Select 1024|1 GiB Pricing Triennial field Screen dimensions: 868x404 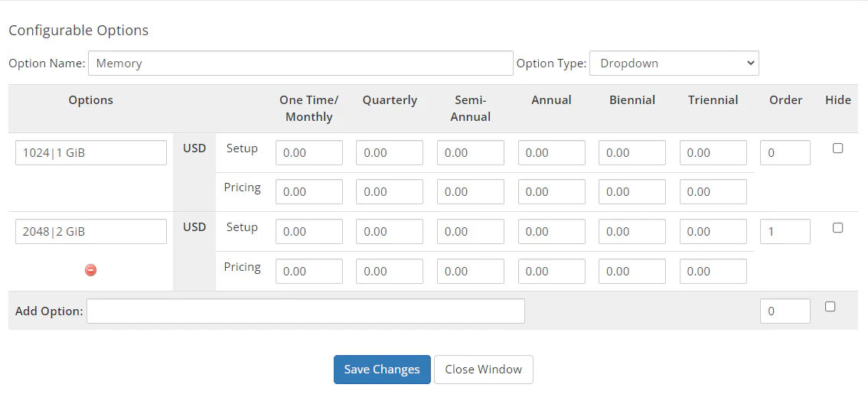(x=713, y=192)
